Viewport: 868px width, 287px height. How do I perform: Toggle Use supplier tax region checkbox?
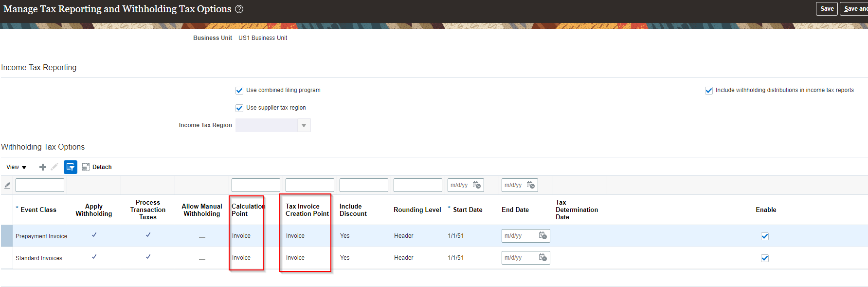pos(239,108)
